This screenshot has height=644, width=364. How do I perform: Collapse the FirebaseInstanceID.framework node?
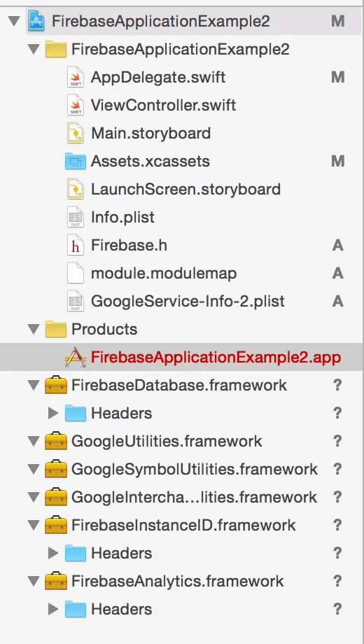click(x=34, y=525)
